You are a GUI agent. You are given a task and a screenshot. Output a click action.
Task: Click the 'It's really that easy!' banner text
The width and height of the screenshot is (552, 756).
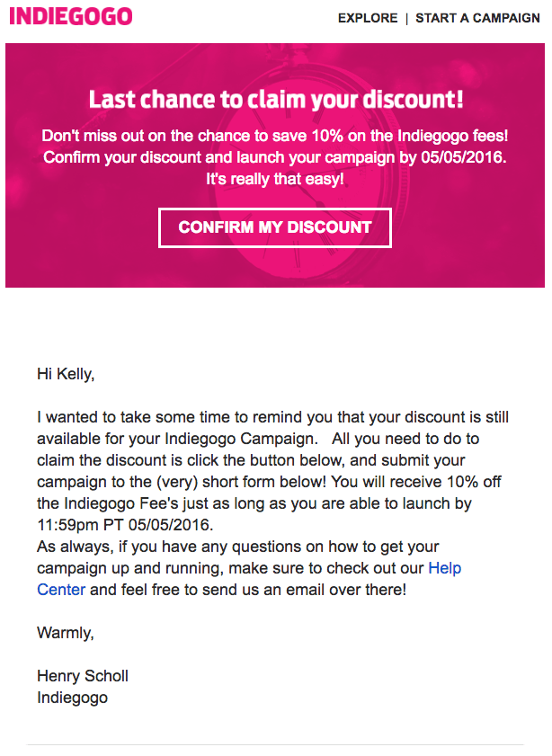coord(275,179)
